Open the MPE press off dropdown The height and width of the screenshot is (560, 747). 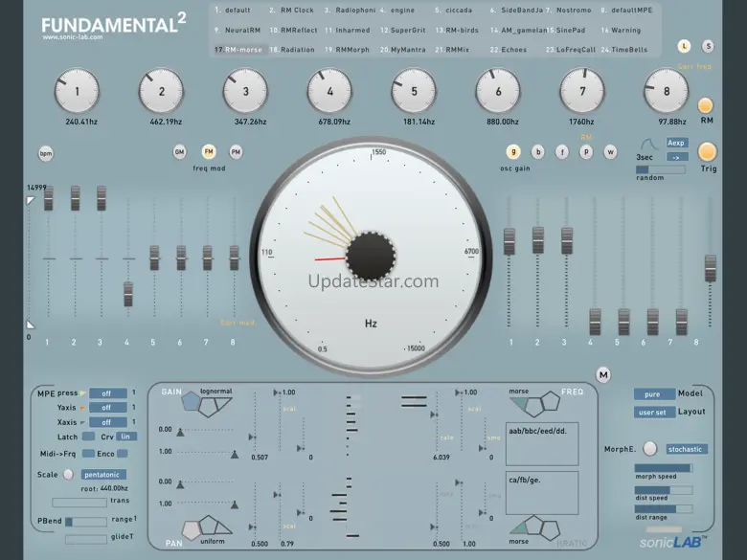(x=108, y=393)
